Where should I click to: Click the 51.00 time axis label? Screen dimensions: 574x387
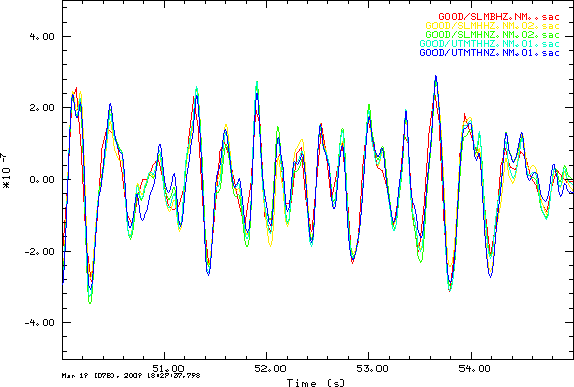(168, 368)
